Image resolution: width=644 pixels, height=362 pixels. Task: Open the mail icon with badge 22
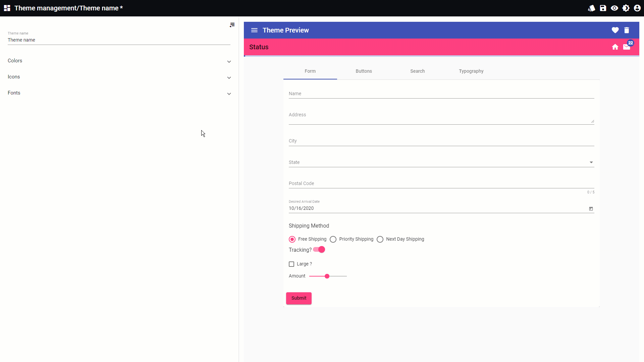tap(627, 47)
